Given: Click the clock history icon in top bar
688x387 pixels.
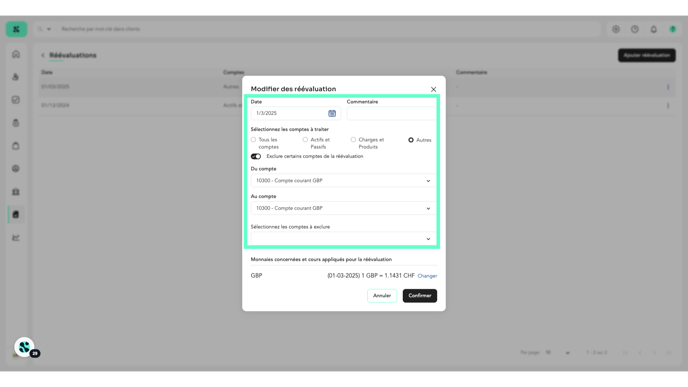Looking at the screenshot, I should tap(635, 29).
